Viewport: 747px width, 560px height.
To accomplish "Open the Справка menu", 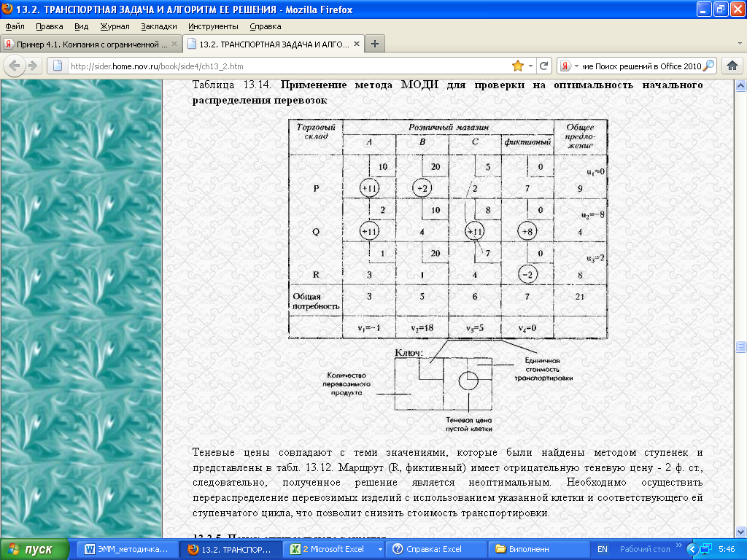I will click(x=266, y=27).
